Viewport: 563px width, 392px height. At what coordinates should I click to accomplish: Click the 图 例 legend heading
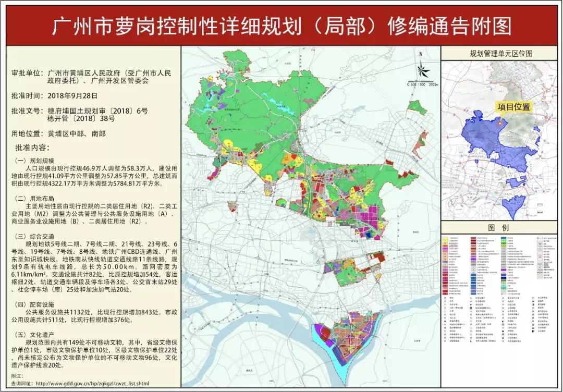tap(498, 228)
